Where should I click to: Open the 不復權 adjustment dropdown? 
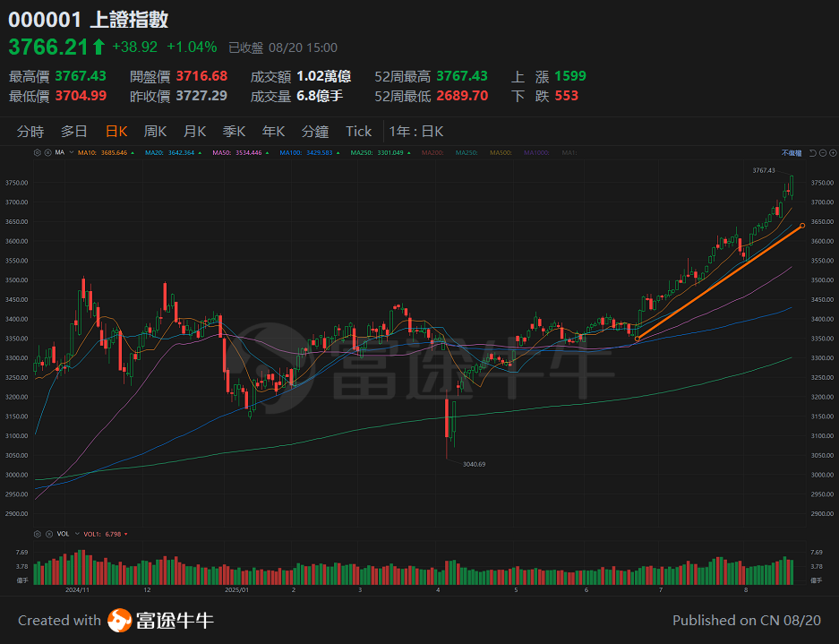click(x=791, y=152)
